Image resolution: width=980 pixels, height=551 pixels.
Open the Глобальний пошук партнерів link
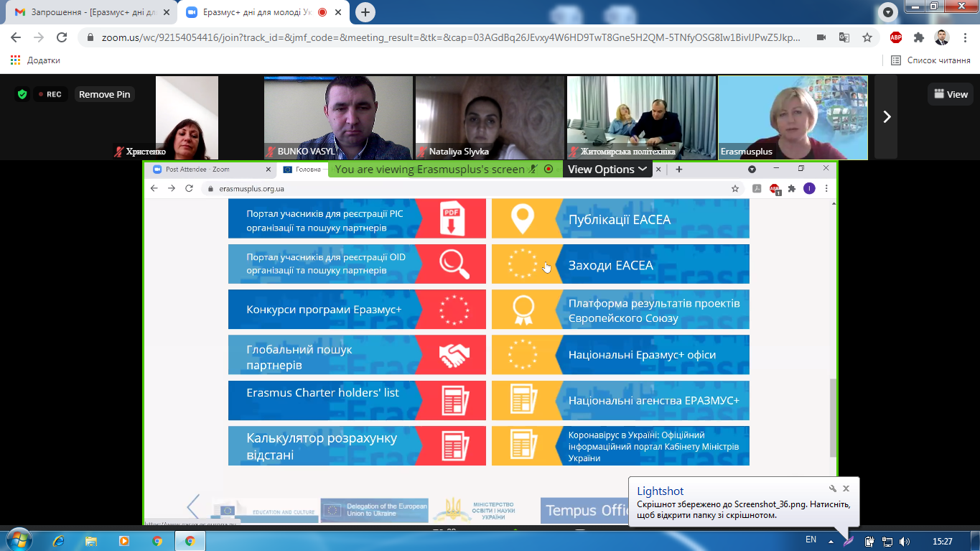point(357,354)
